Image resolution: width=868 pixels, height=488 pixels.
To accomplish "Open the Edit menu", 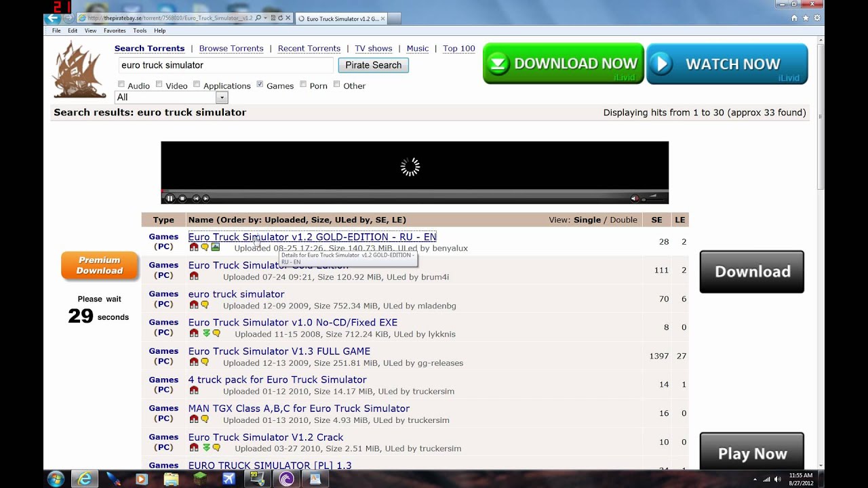I will [x=73, y=30].
